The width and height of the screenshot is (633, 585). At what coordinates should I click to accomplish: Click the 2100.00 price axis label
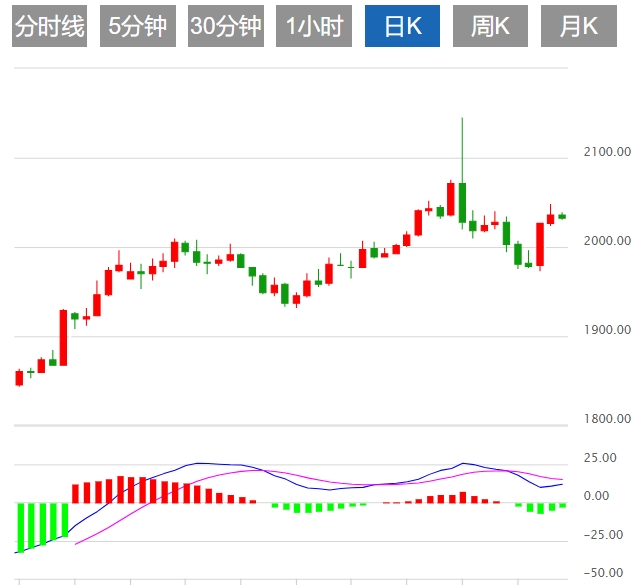coord(605,152)
